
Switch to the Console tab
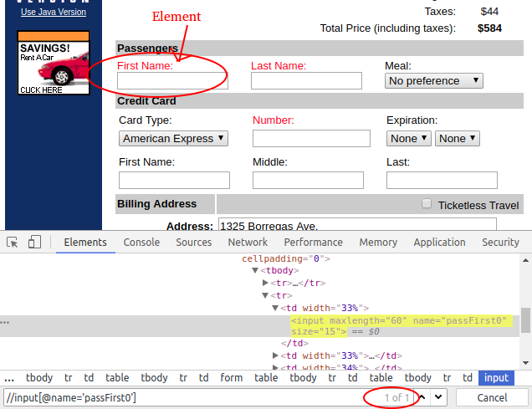tap(141, 243)
